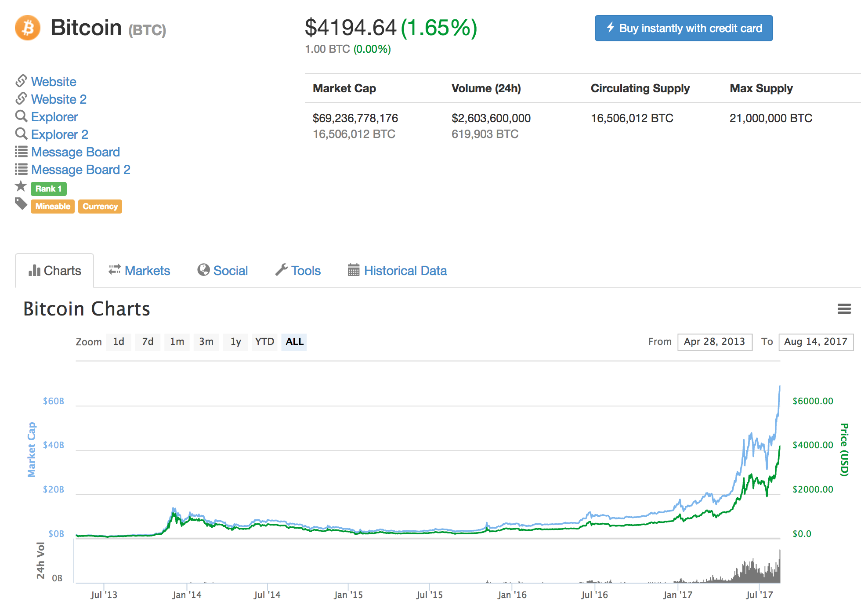This screenshot has height=609, width=868.
Task: Click the tag icon next to Mineable
Action: pos(21,203)
